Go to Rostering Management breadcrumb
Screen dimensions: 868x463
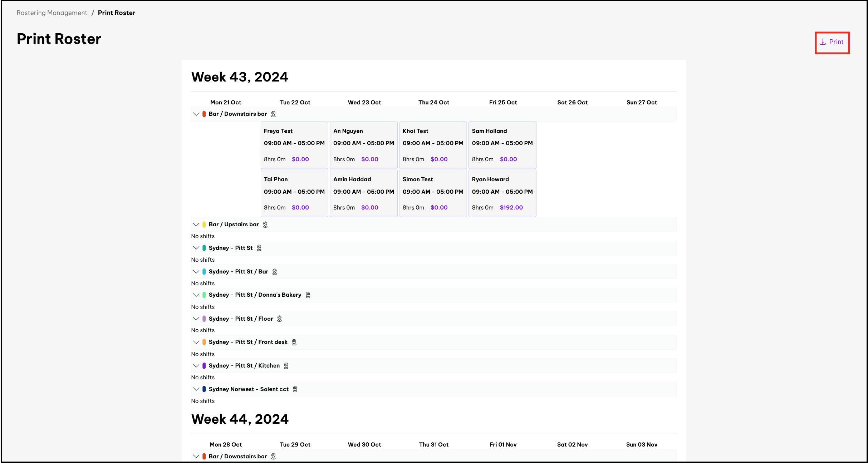click(52, 13)
